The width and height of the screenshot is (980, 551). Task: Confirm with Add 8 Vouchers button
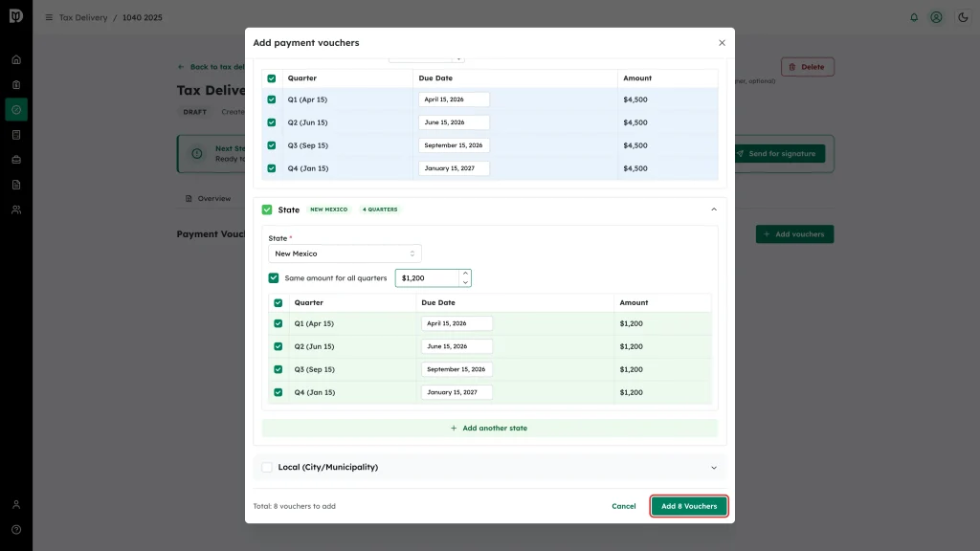click(x=689, y=507)
